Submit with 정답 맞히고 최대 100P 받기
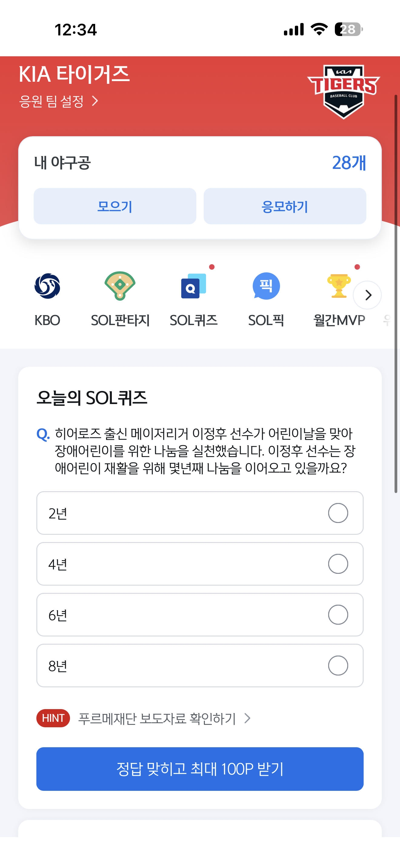Image resolution: width=400 pixels, height=868 pixels. (200, 769)
